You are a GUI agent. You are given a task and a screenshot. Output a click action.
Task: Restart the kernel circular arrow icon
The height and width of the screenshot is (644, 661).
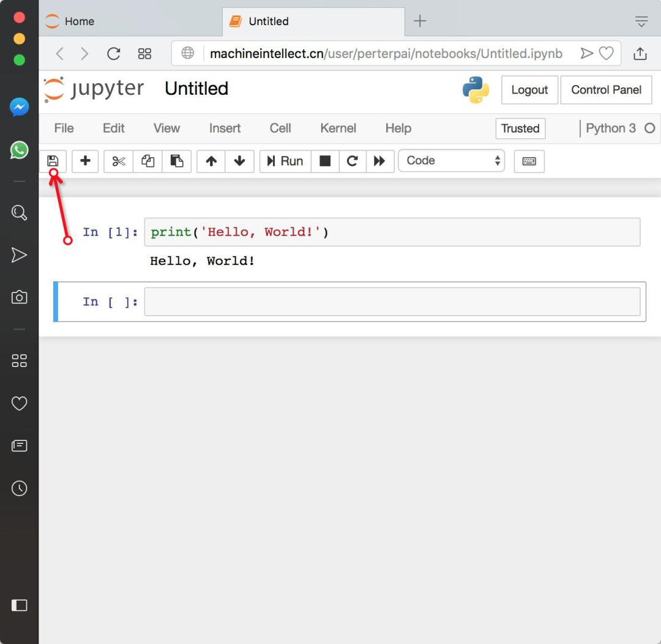coord(353,161)
